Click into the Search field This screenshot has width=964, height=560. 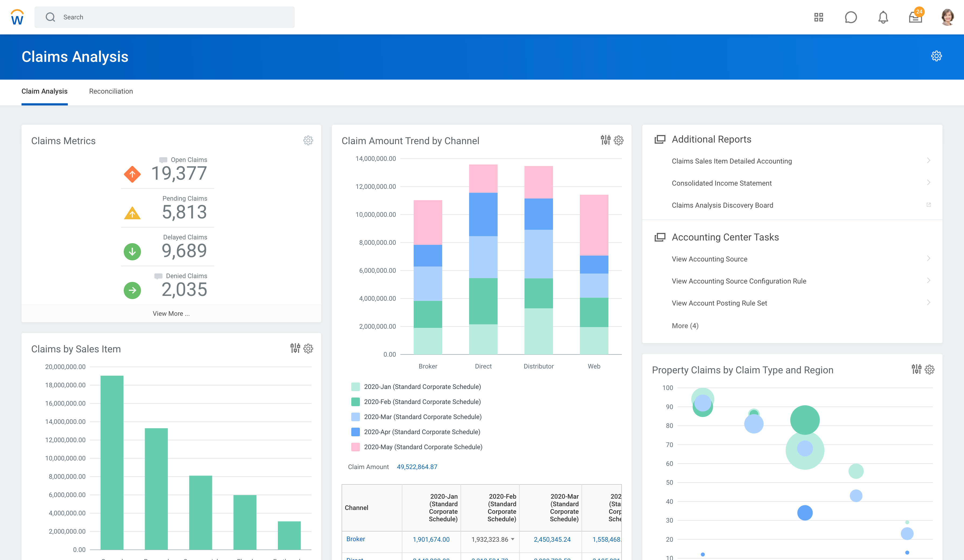point(165,17)
